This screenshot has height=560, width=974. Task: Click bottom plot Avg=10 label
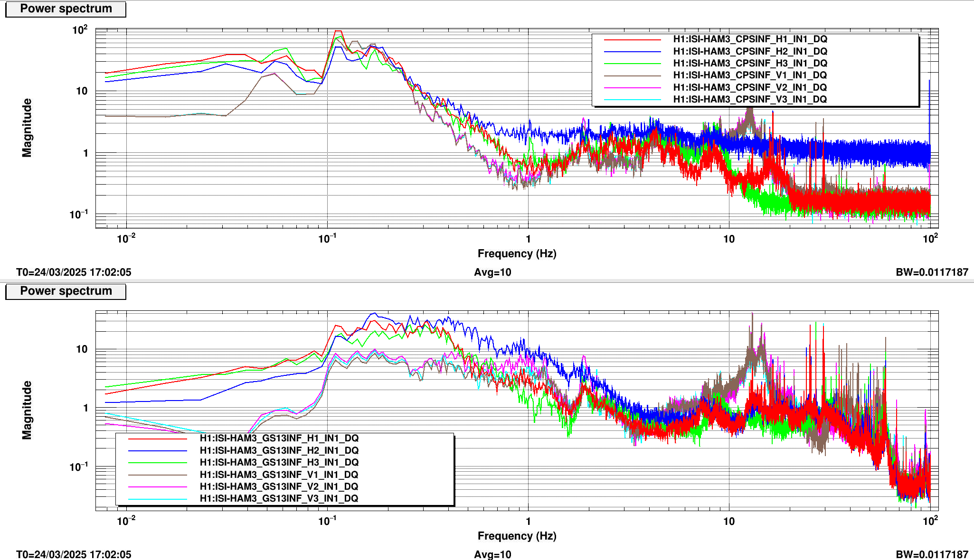point(492,554)
